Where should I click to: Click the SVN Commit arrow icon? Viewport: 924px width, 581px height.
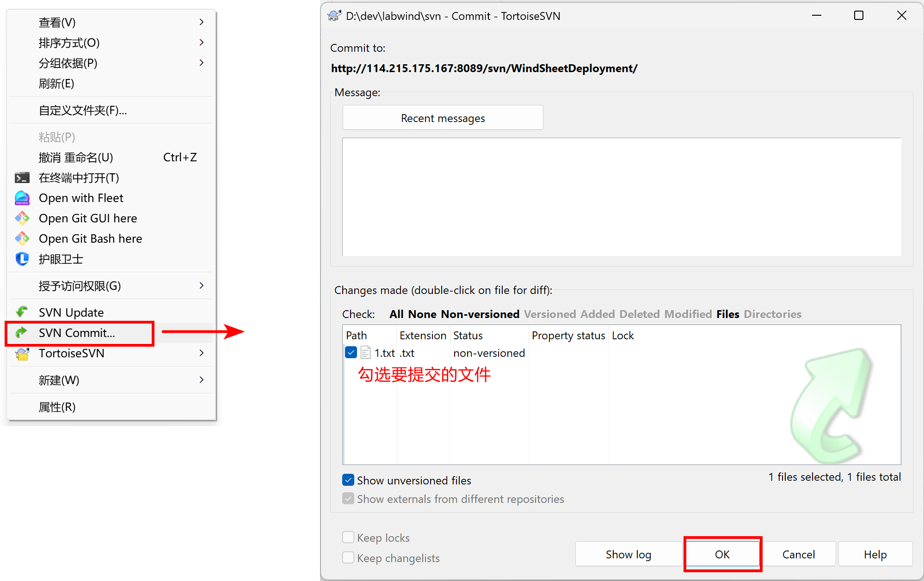pos(22,333)
